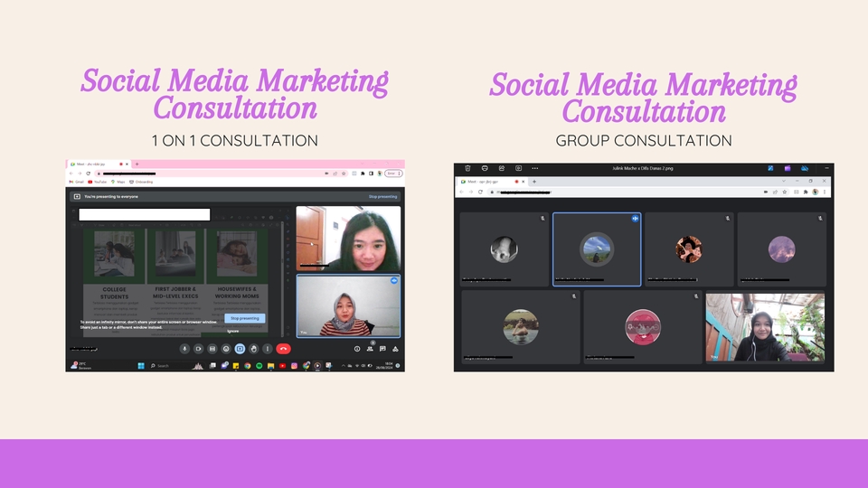The height and width of the screenshot is (488, 868).
Task: Open the Onboarding bookmark
Action: coord(141,182)
